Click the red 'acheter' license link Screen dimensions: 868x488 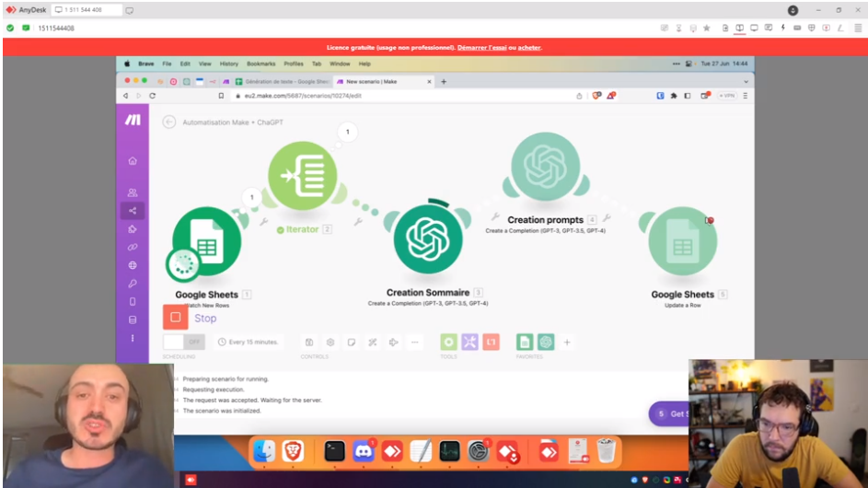point(529,47)
